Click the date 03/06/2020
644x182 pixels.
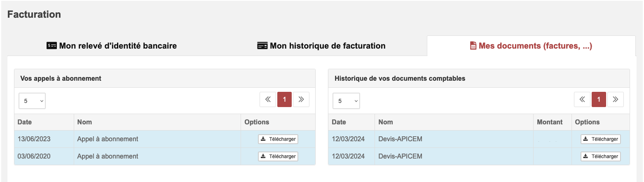click(34, 156)
